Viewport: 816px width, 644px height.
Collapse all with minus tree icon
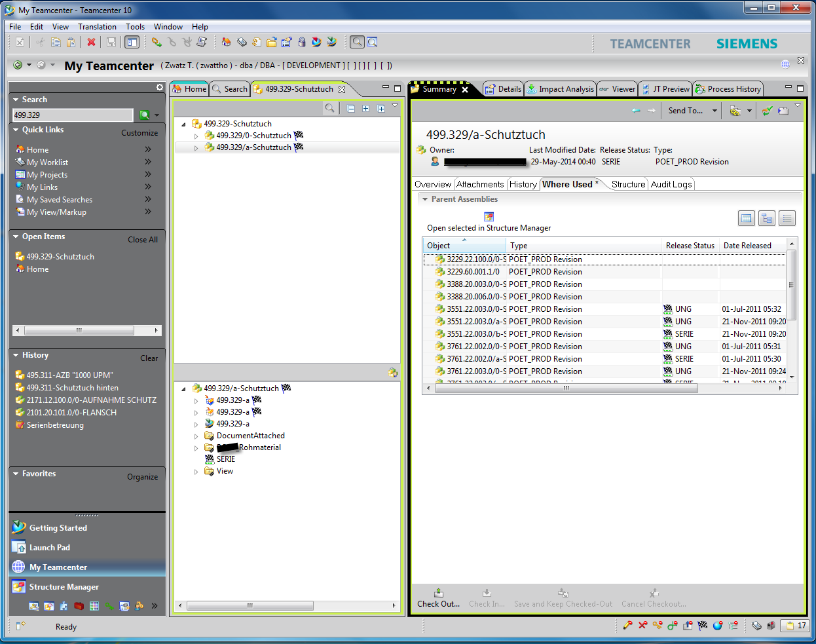[351, 109]
